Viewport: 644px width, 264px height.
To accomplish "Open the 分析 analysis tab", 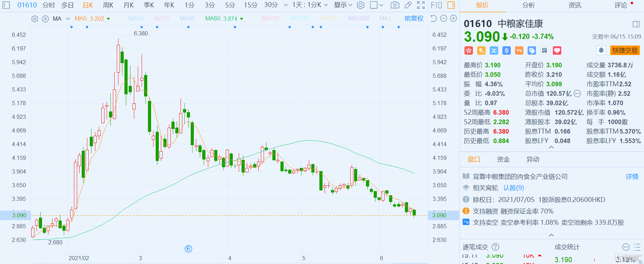I will (x=529, y=5).
